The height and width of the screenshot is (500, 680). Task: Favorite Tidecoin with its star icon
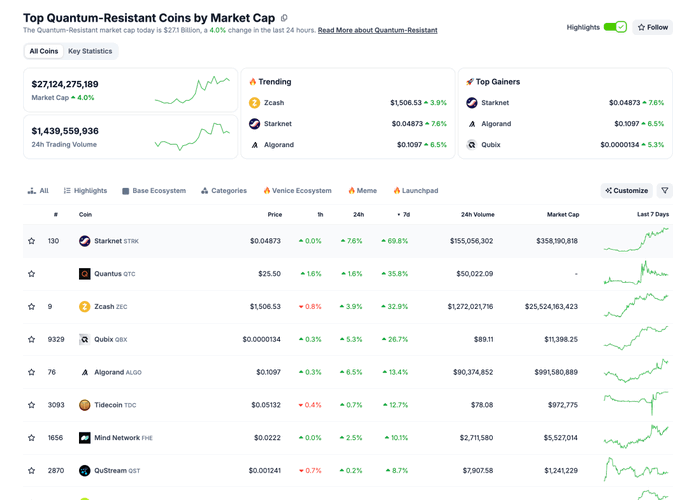(31, 405)
